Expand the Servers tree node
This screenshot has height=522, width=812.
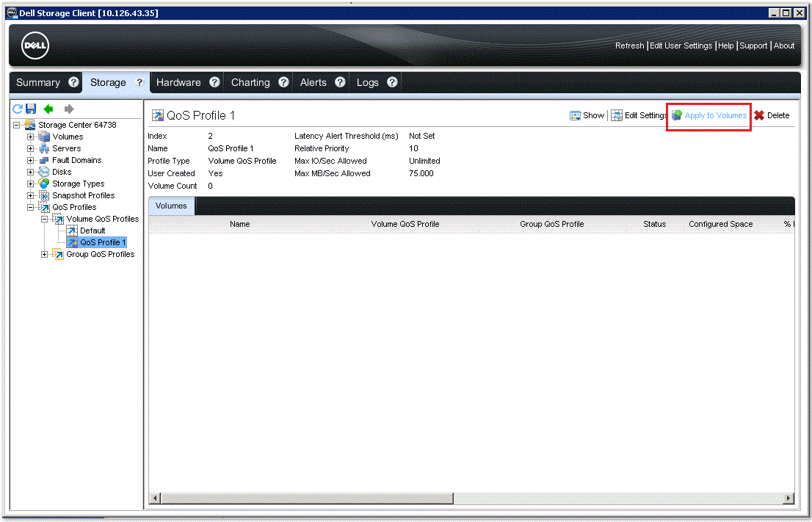[31, 148]
